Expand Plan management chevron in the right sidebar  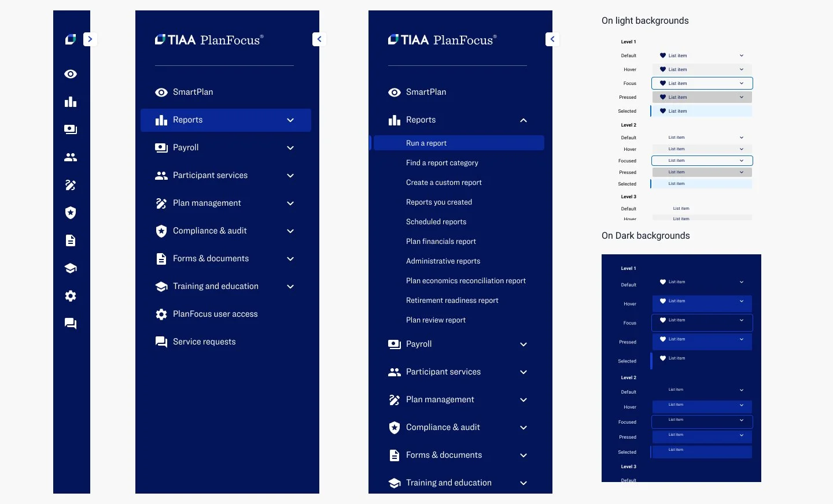pyautogui.click(x=524, y=400)
